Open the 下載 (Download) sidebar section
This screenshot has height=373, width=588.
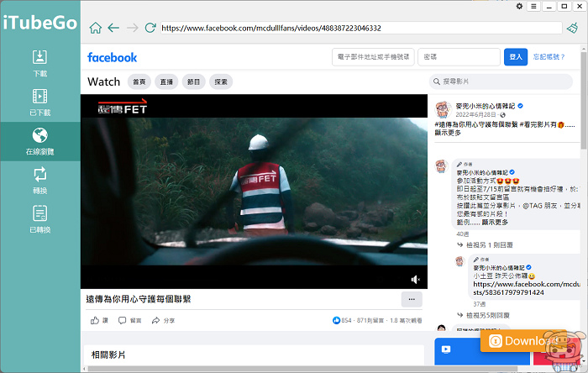39,62
